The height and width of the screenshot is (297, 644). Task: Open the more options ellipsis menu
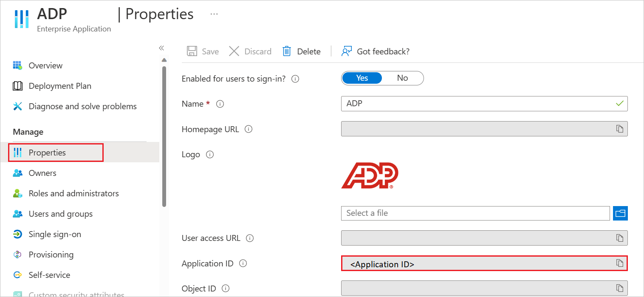coord(214,14)
